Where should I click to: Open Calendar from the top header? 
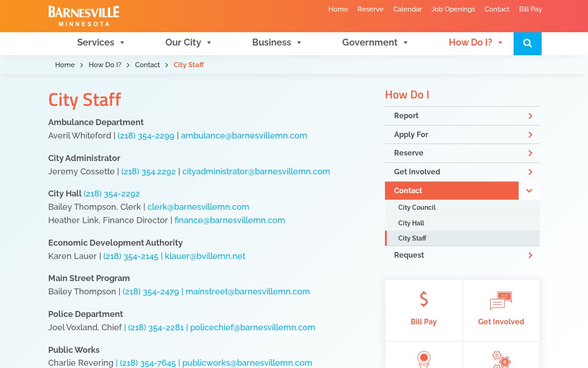[407, 9]
